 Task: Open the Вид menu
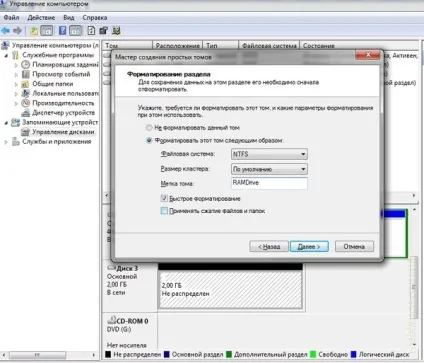(x=69, y=17)
